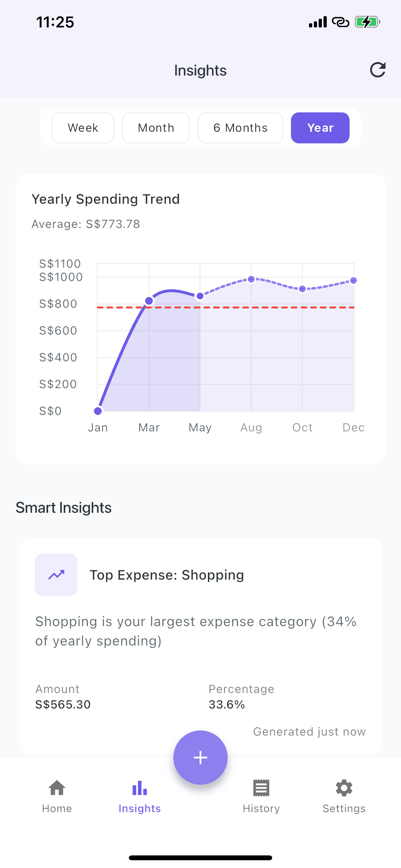Screen dimensions: 401x868
Task: Tap the Yearly Spending Trend title
Action: 106,199
